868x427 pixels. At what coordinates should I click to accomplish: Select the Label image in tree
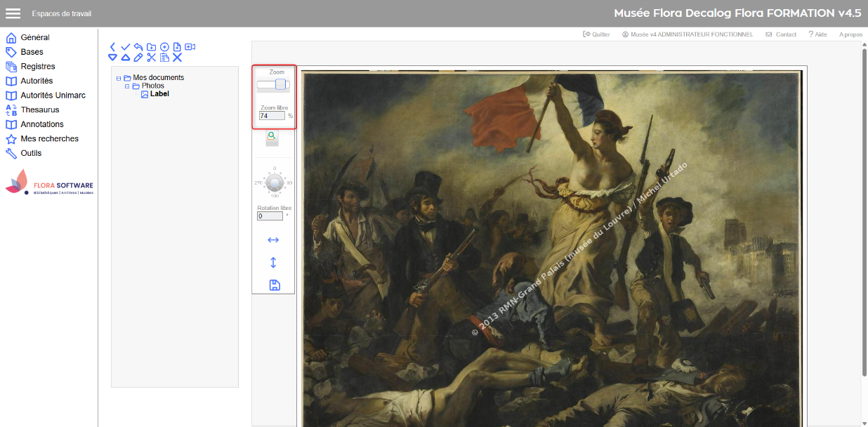tap(159, 94)
